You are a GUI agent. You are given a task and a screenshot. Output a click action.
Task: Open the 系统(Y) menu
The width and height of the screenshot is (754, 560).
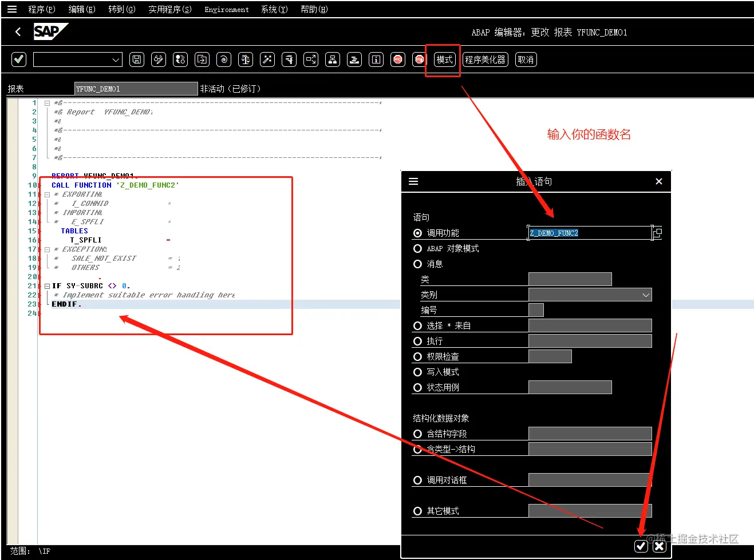click(x=274, y=9)
